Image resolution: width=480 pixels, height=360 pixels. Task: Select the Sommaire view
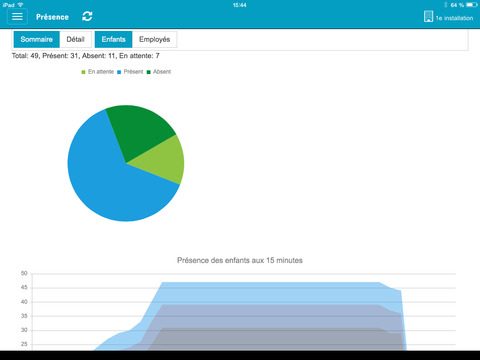[37, 39]
